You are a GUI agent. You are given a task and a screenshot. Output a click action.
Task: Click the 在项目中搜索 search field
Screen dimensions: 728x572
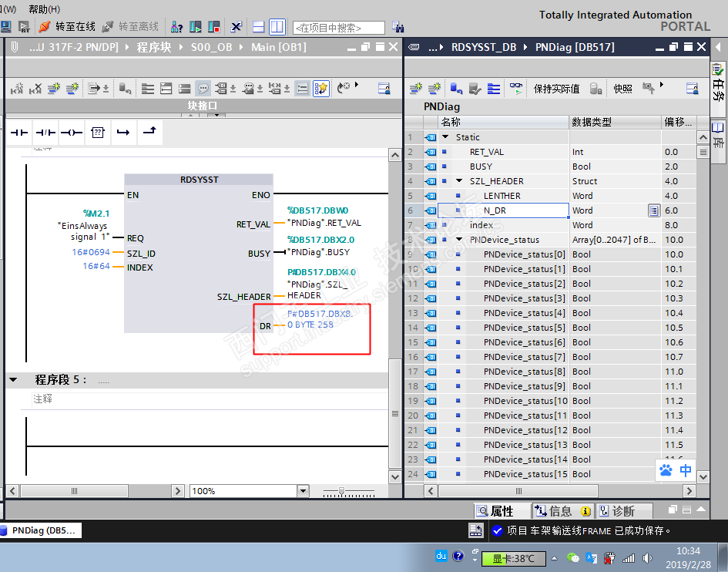[x=339, y=28]
